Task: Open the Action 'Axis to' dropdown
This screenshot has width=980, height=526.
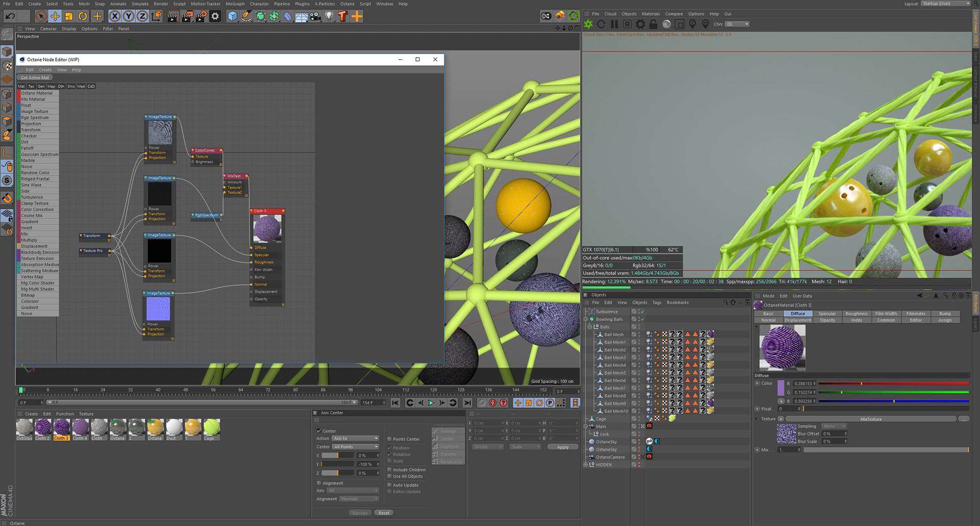Action: [x=356, y=438]
